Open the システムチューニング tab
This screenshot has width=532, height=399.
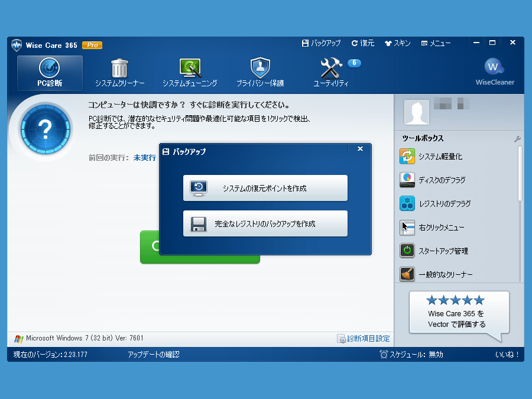click(190, 73)
